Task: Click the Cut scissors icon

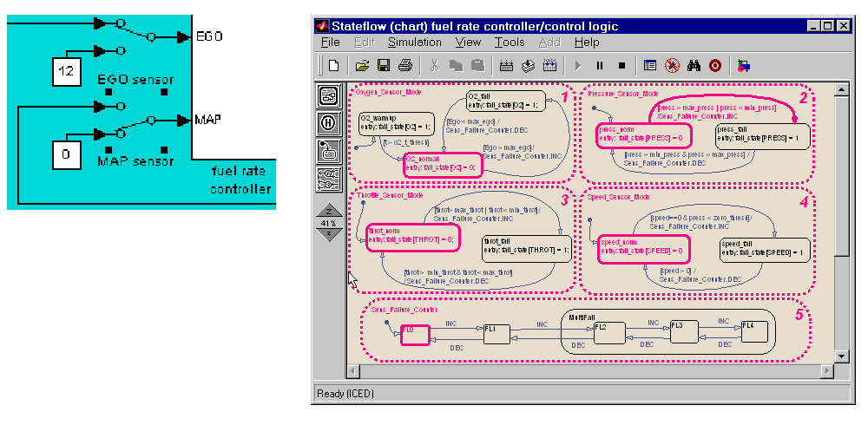Action: pos(435,66)
